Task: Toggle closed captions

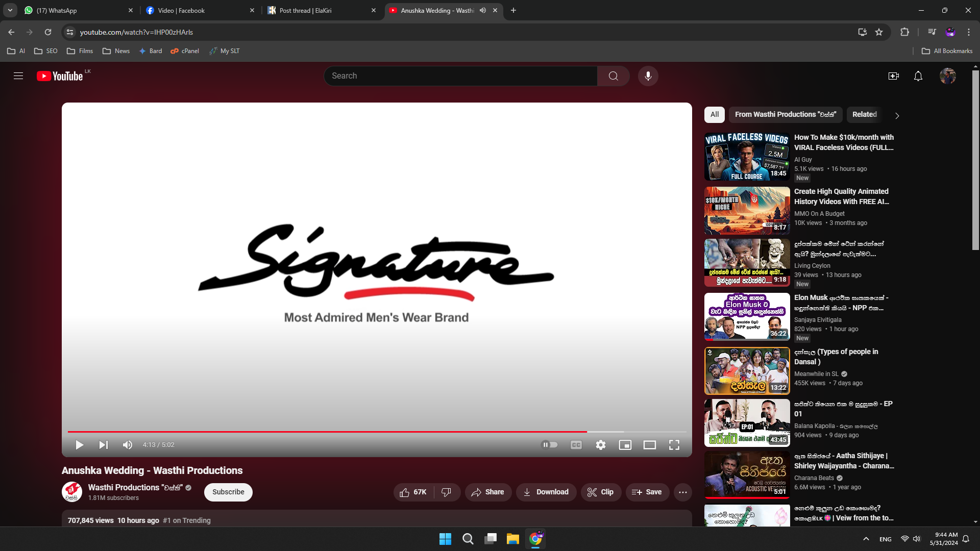Action: pyautogui.click(x=576, y=445)
